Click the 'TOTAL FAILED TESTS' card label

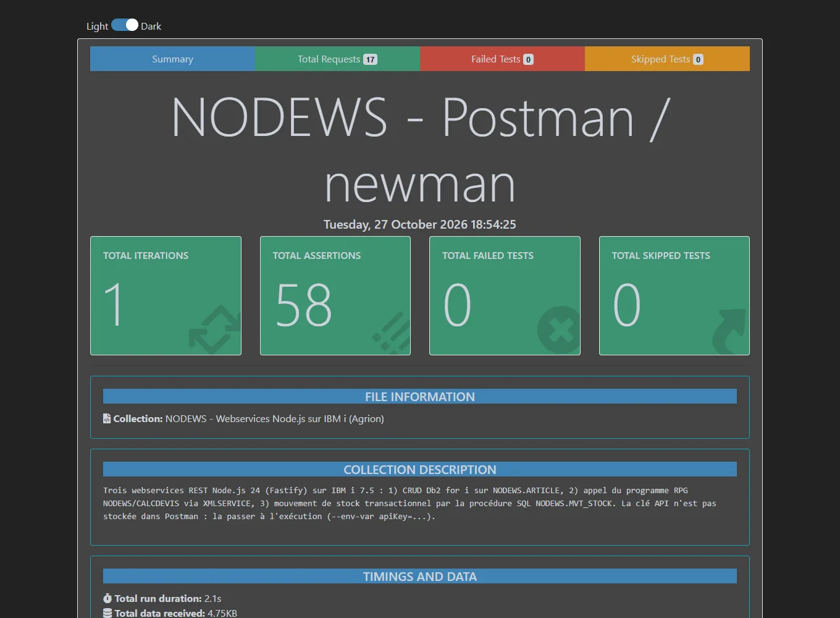[488, 255]
